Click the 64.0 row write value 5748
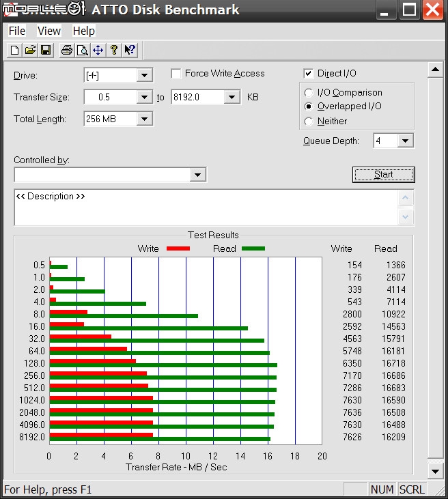448x499 pixels. [x=352, y=351]
